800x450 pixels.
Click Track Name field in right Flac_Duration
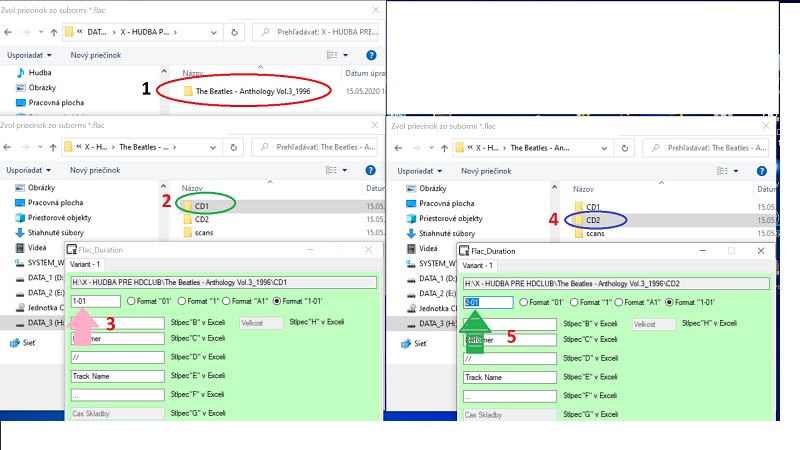point(510,378)
